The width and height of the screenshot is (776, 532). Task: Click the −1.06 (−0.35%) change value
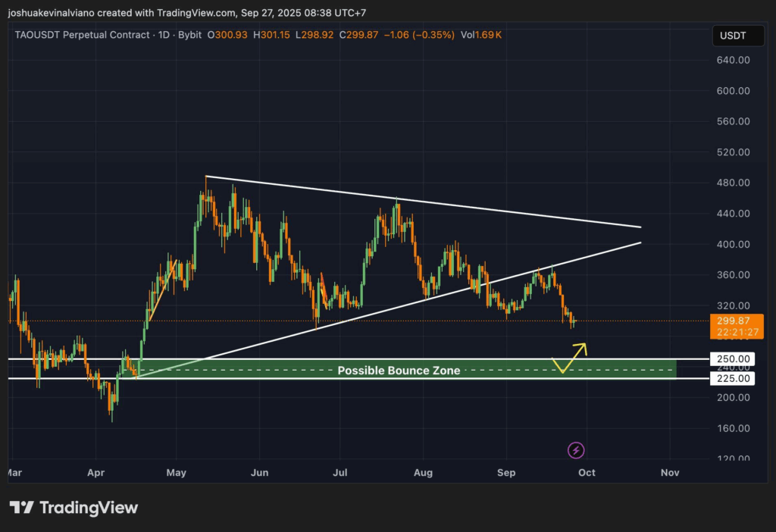[x=419, y=35]
